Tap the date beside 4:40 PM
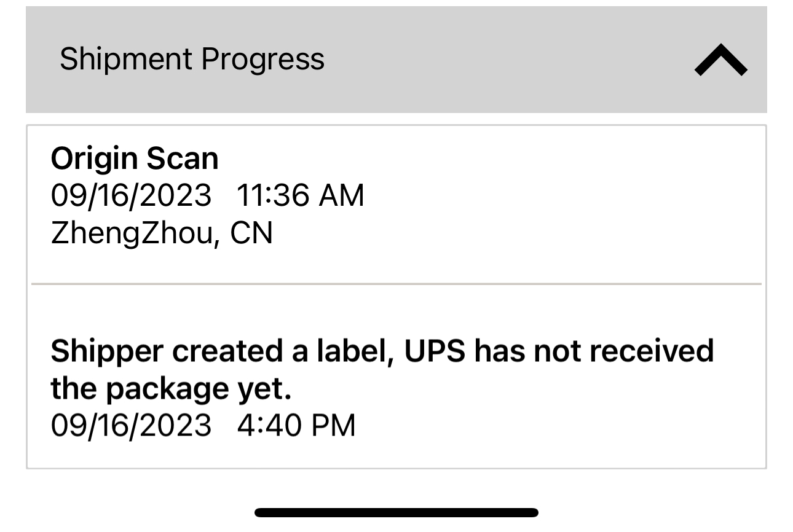 [131, 425]
